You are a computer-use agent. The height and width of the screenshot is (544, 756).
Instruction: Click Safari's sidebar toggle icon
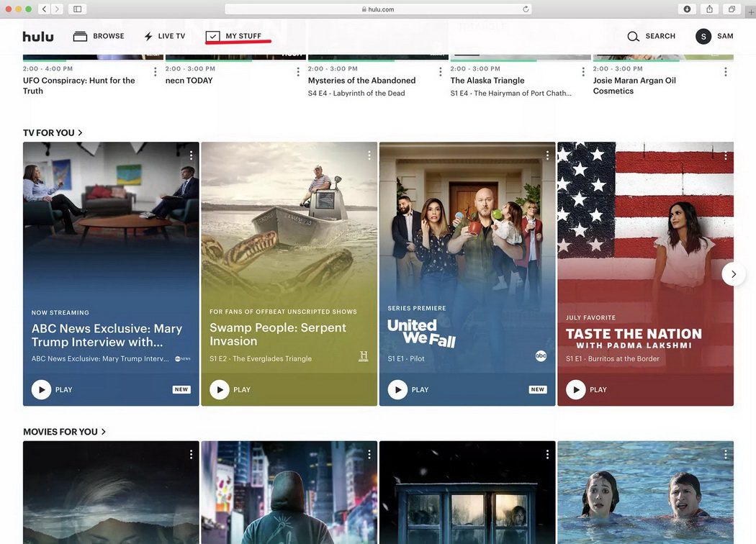point(78,9)
